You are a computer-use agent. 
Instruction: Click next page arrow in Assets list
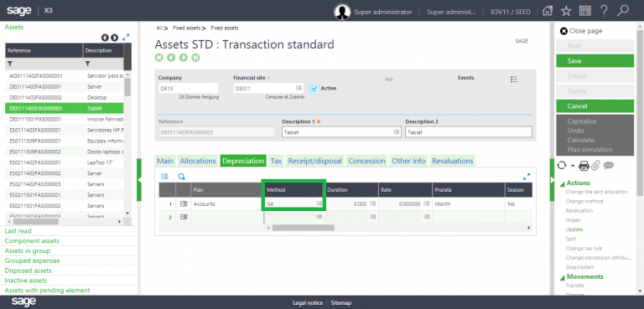[115, 38]
